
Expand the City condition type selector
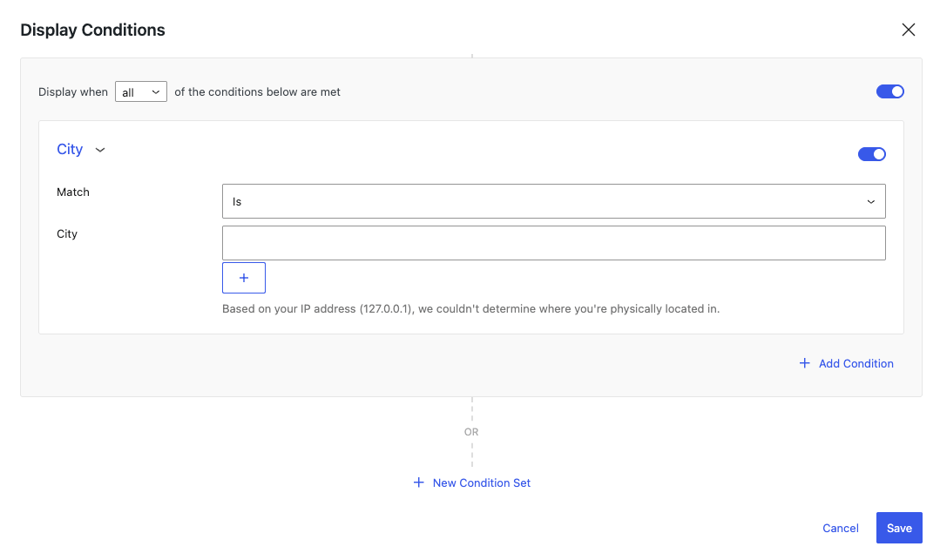click(81, 149)
